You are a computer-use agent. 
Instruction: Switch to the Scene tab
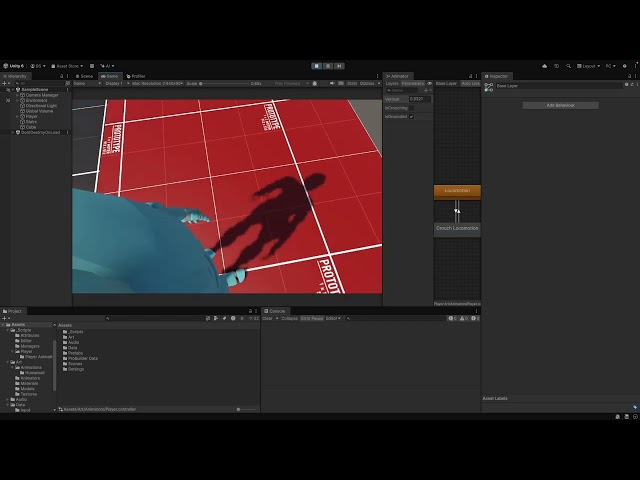click(84, 76)
